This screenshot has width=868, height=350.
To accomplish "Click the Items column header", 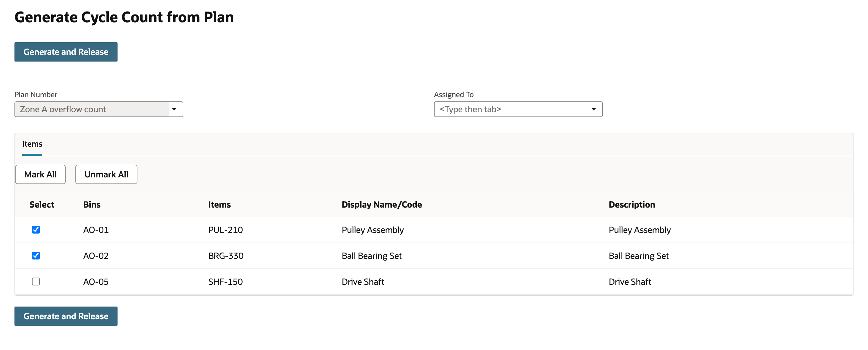I will (x=219, y=205).
